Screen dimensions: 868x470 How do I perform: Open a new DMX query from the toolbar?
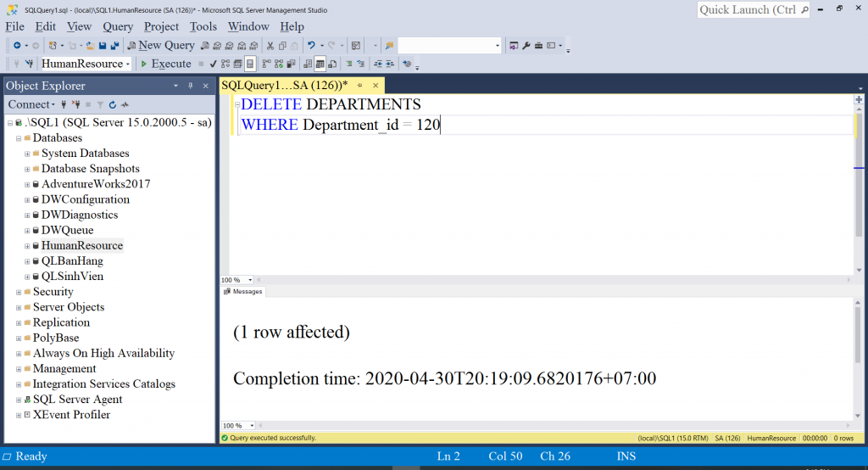tap(229, 46)
